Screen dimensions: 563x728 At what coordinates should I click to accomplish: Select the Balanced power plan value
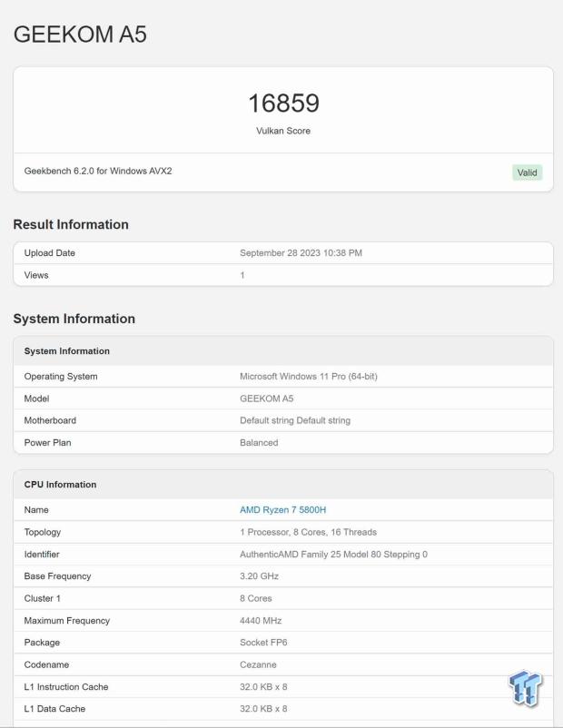point(259,443)
